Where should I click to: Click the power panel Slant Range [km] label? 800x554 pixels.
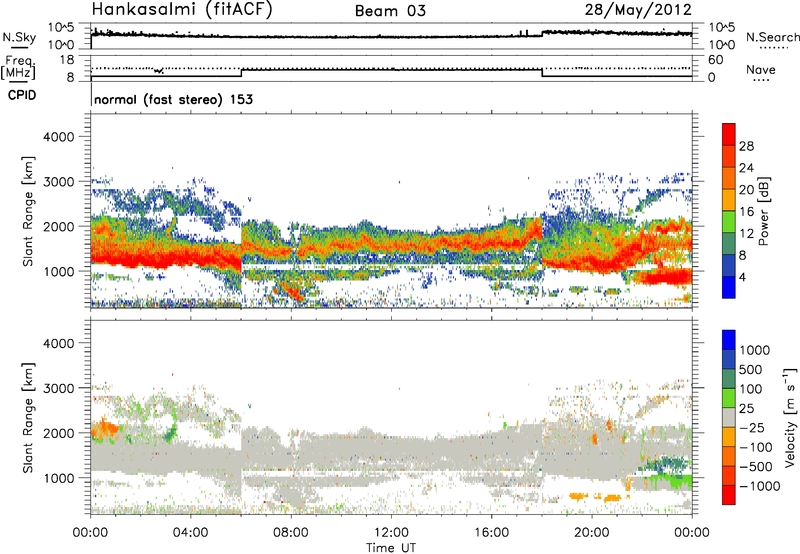tap(28, 211)
